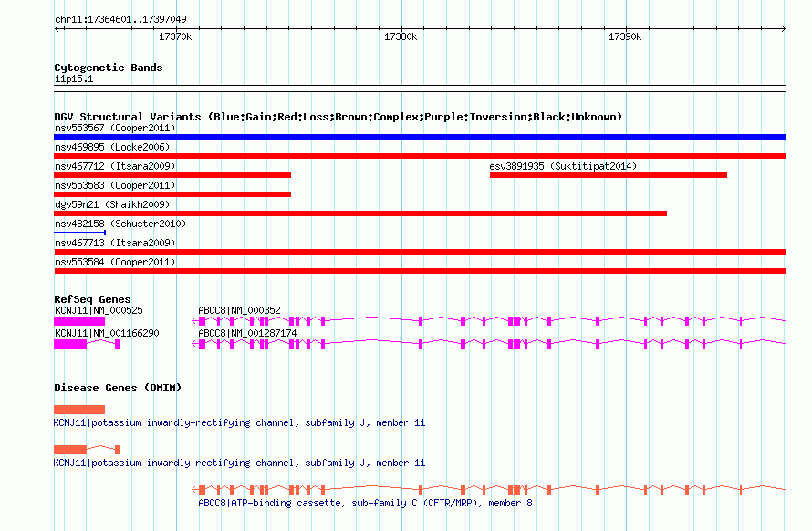Open the nsv469895 (Locke2006) label

point(112,147)
